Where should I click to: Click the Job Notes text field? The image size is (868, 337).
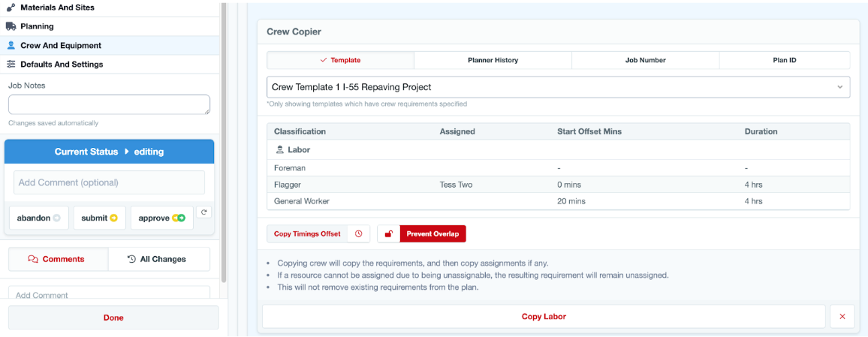tap(109, 104)
